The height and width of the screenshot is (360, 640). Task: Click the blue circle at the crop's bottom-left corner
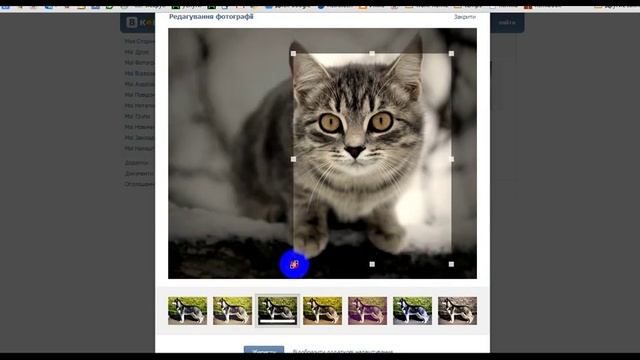pyautogui.click(x=294, y=264)
